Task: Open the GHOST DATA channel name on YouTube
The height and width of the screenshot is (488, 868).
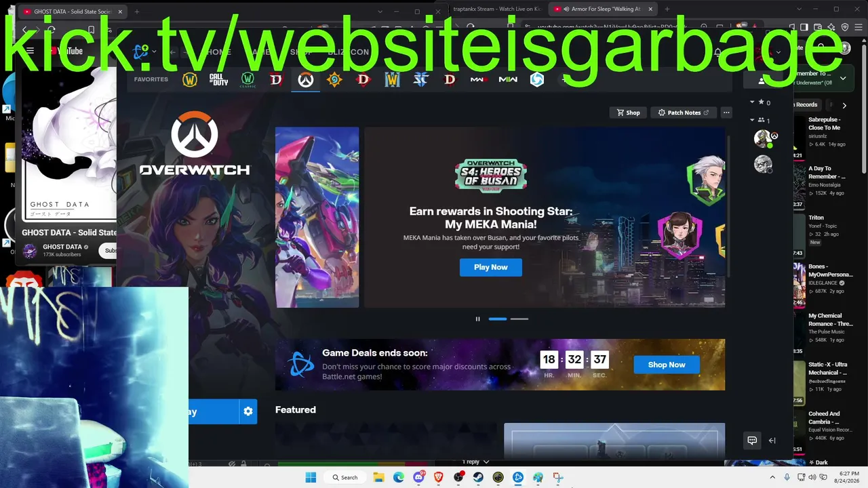Action: (x=62, y=247)
